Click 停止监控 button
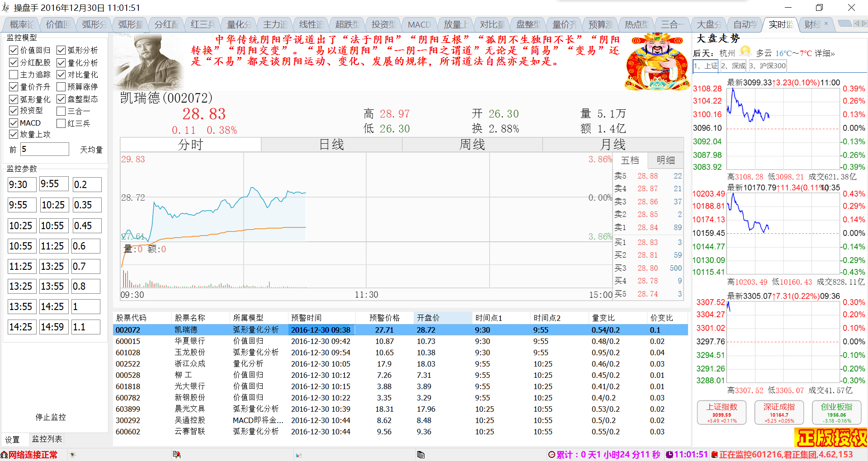The width and height of the screenshot is (868, 461). 51,417
